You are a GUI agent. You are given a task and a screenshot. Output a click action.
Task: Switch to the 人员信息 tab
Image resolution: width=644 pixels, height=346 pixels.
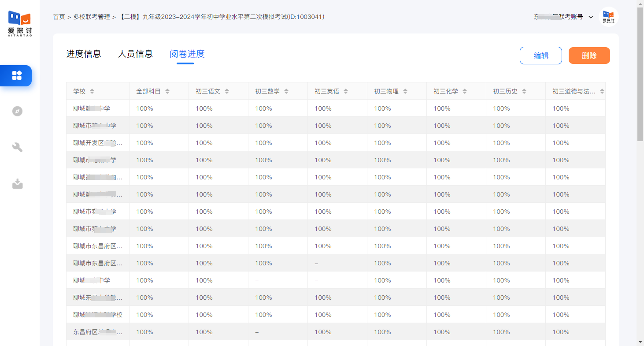[135, 54]
